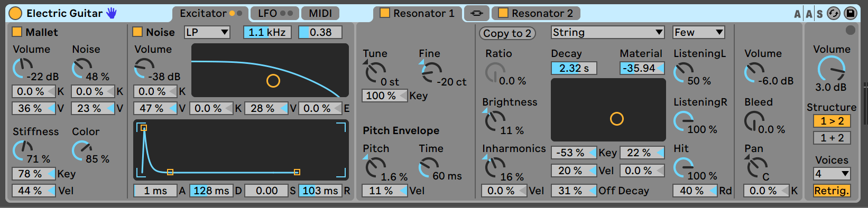This screenshot has width=868, height=208.
Task: Click the 1 ms attack field
Action: coord(155,191)
